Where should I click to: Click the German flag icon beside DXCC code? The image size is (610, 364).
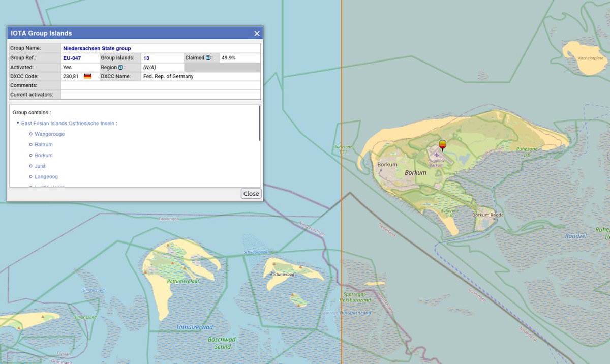(x=87, y=77)
